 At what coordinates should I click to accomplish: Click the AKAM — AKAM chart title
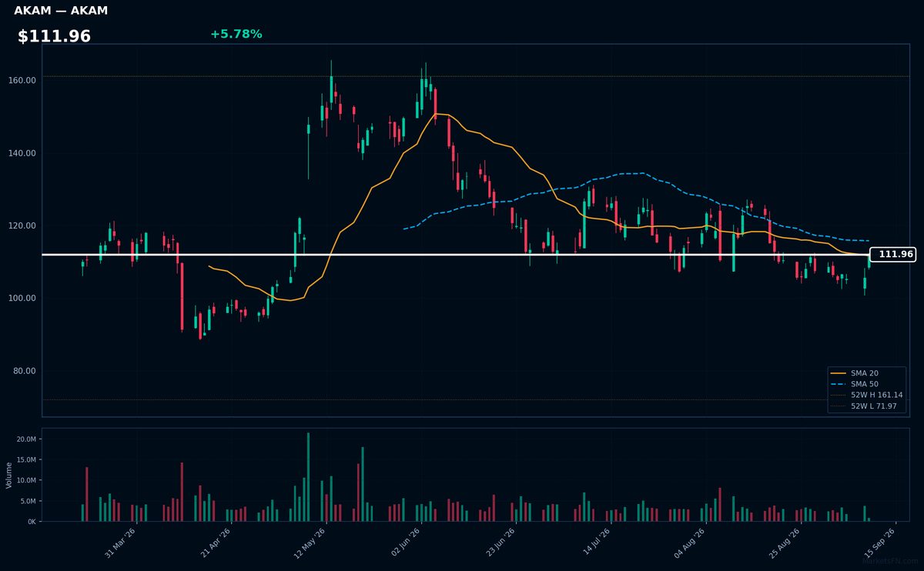(61, 11)
